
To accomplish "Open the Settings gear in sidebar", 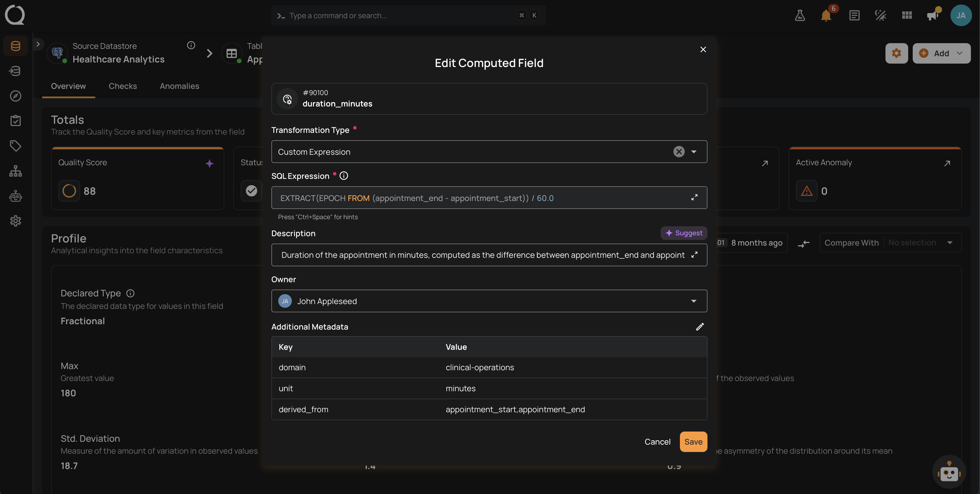I will click(16, 221).
